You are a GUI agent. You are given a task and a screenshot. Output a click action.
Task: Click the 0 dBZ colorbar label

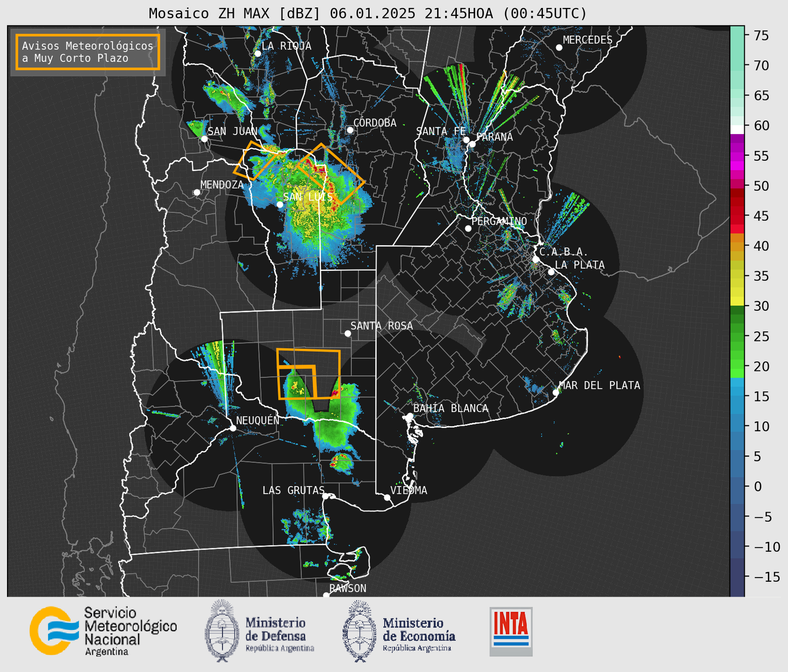758,486
